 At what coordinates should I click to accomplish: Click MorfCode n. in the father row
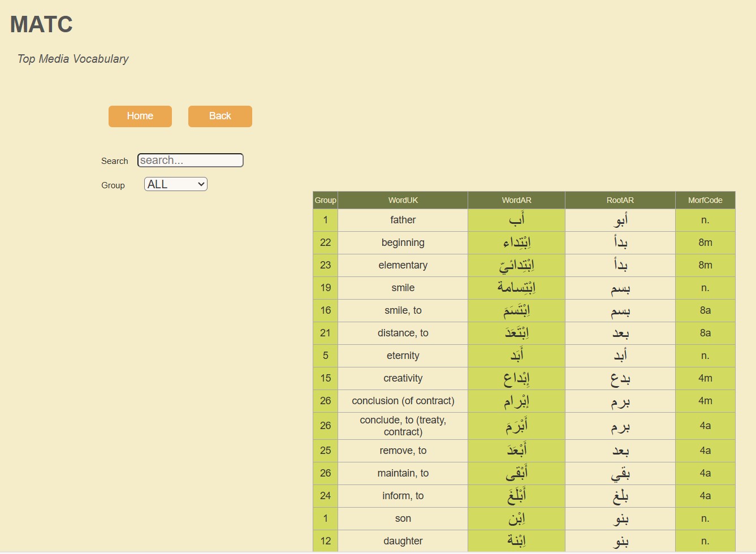[705, 220]
